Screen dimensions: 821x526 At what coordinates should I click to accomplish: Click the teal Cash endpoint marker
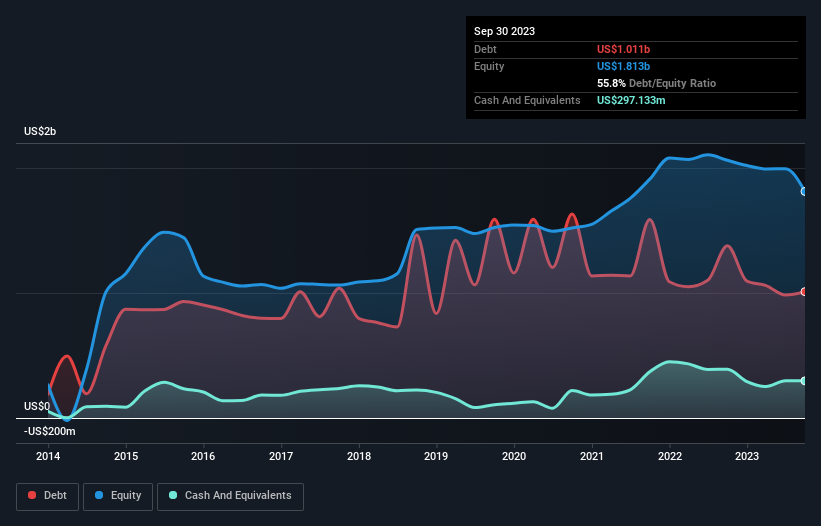point(804,380)
